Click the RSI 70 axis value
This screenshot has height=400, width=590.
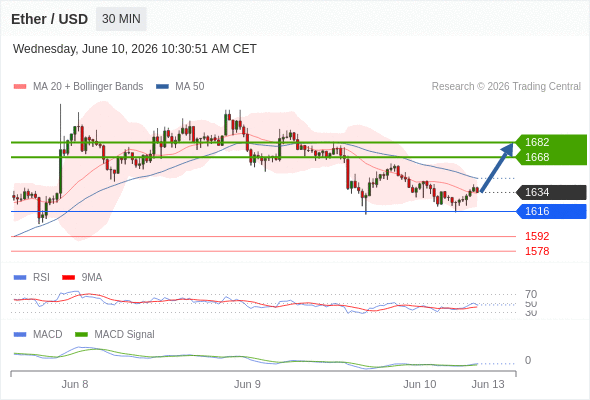tap(531, 294)
